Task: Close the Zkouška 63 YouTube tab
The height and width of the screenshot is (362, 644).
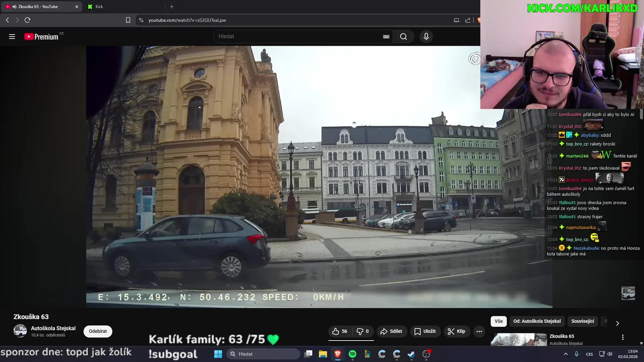Action: [76, 7]
